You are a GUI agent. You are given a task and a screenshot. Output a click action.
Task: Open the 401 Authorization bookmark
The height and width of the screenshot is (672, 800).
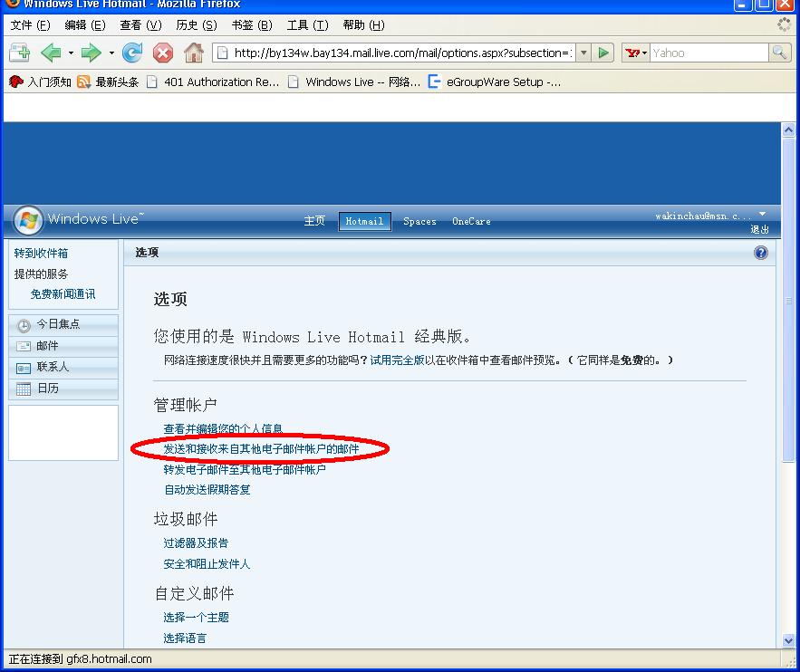point(213,82)
